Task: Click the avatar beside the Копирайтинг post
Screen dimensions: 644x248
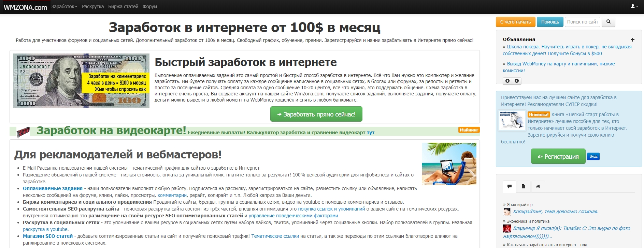Action: point(507,212)
